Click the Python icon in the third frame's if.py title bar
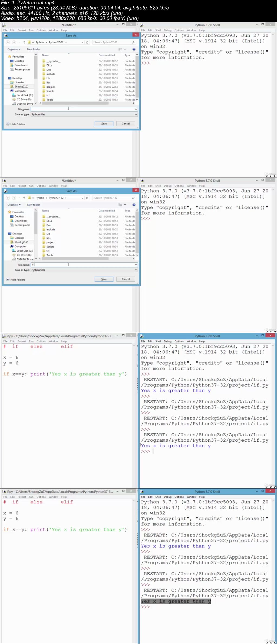 click(4, 336)
